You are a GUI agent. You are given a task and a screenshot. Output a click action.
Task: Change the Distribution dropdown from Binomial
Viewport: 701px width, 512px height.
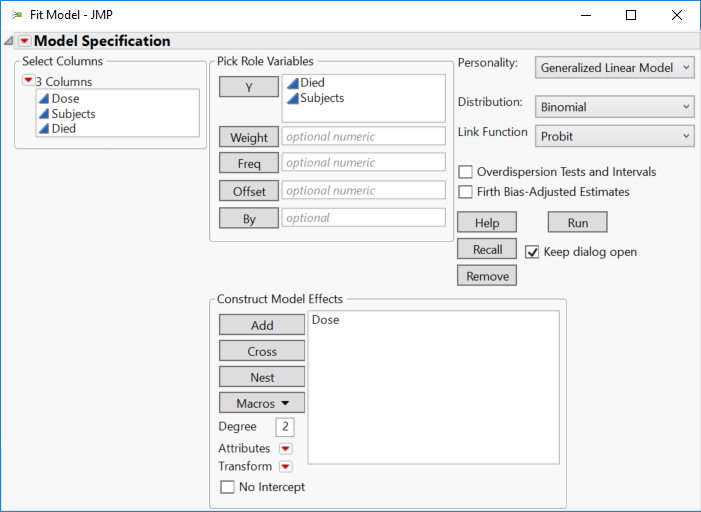614,106
